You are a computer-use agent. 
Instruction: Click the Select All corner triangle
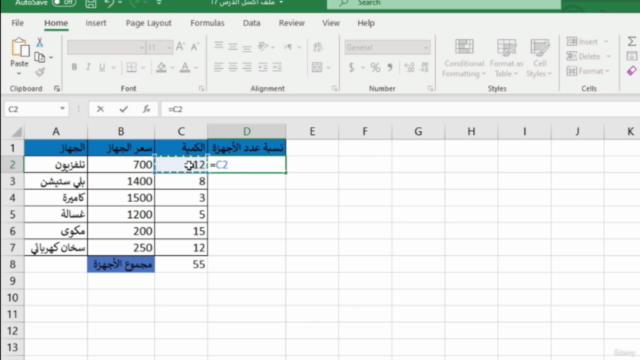[x=16, y=132]
